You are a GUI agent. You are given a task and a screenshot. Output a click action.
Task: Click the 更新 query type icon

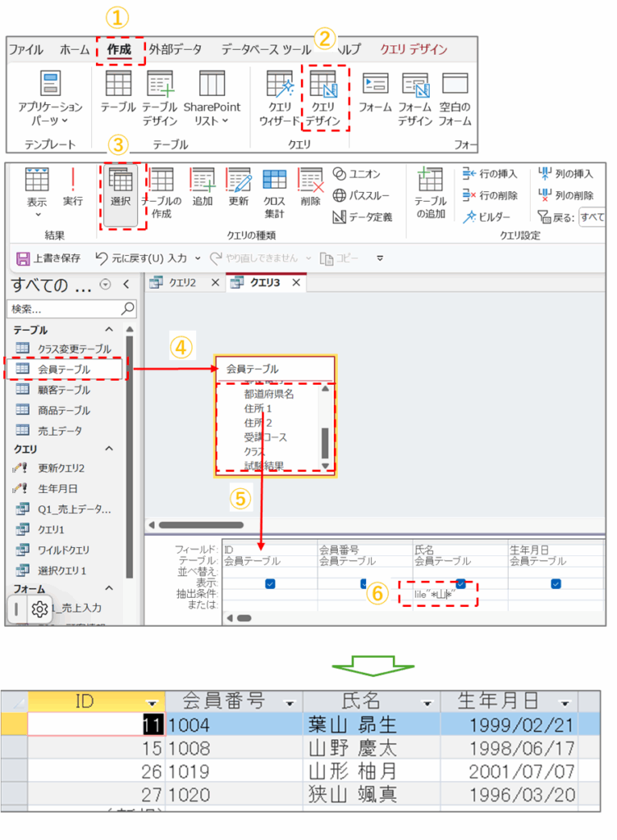(238, 180)
